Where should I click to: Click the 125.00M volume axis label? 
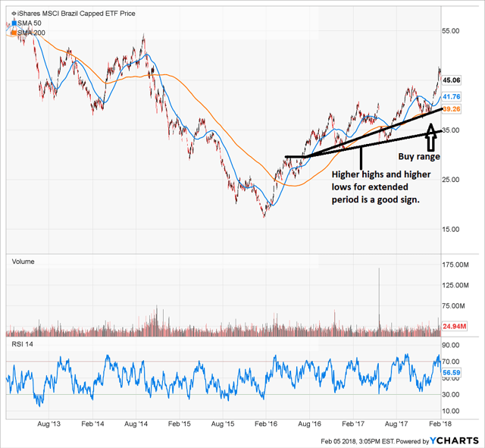tap(455, 285)
